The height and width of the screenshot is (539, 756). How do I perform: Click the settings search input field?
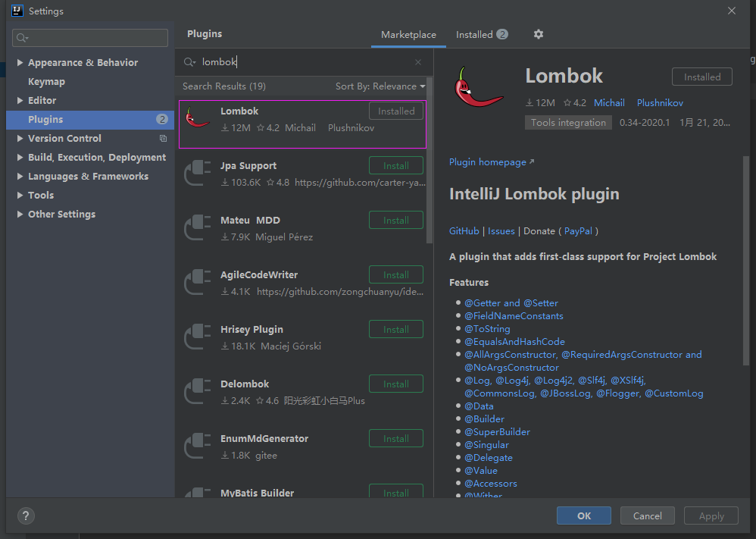click(90, 38)
